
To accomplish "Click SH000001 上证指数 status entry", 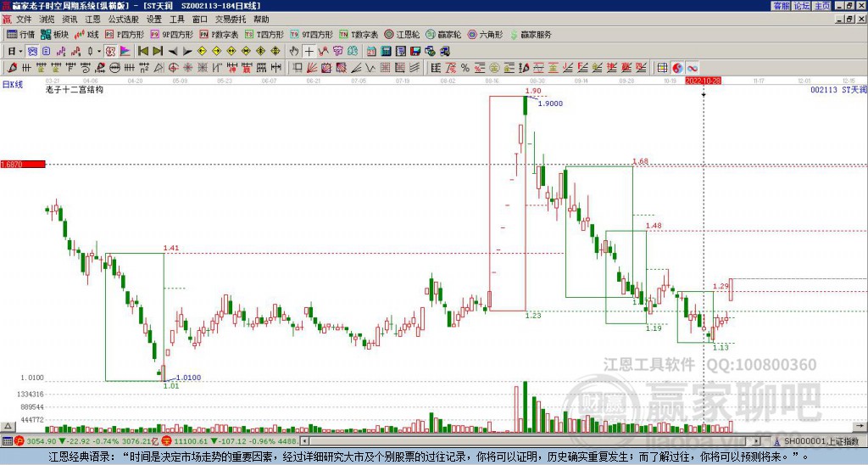I will pyautogui.click(x=821, y=441).
